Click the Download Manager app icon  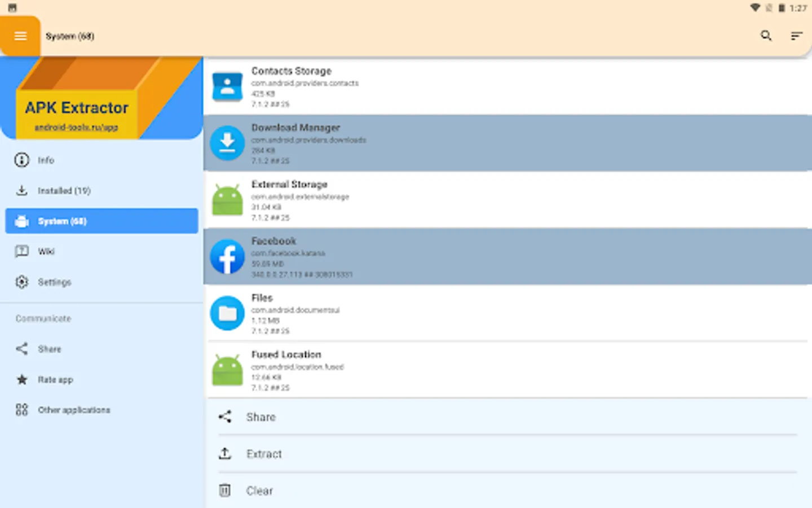[x=227, y=143]
